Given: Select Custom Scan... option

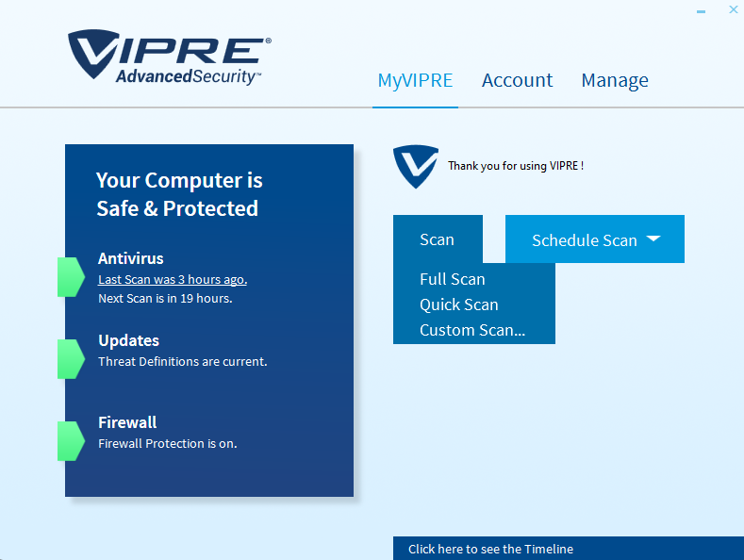Looking at the screenshot, I should point(472,330).
